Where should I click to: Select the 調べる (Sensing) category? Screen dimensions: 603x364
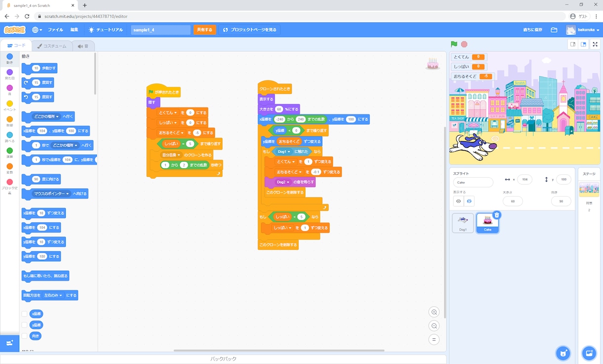10,137
